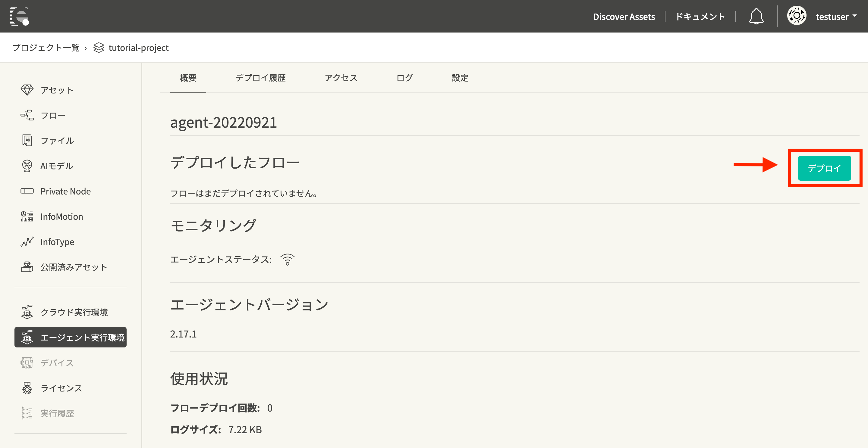Click the フローデプロイ回数 value 0
Viewport: 868px width, 448px height.
(x=269, y=408)
